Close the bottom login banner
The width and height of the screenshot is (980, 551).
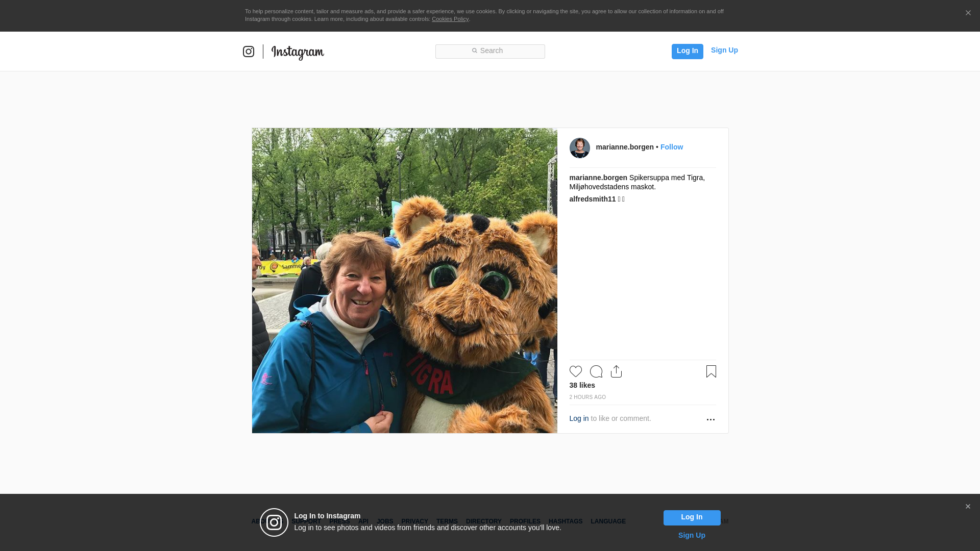968,507
